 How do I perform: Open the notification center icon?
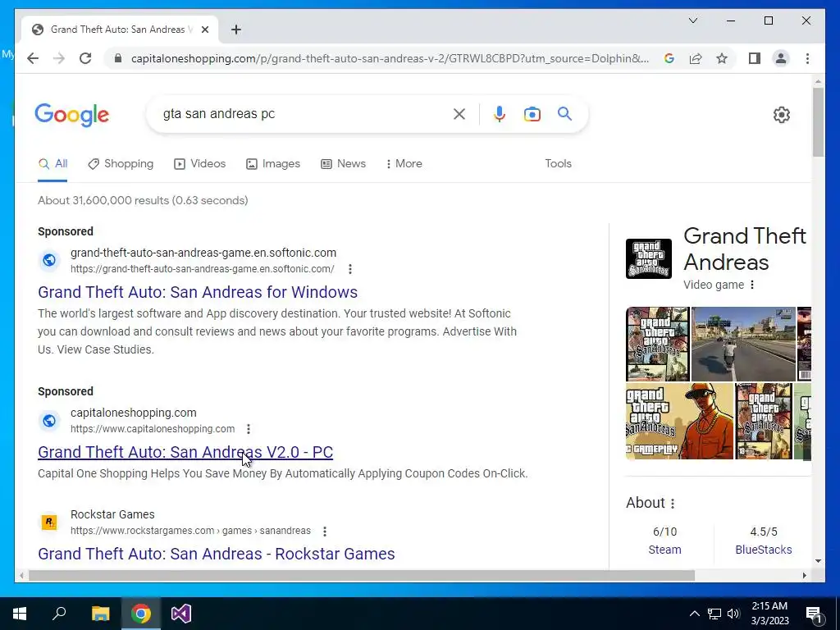coord(814,614)
